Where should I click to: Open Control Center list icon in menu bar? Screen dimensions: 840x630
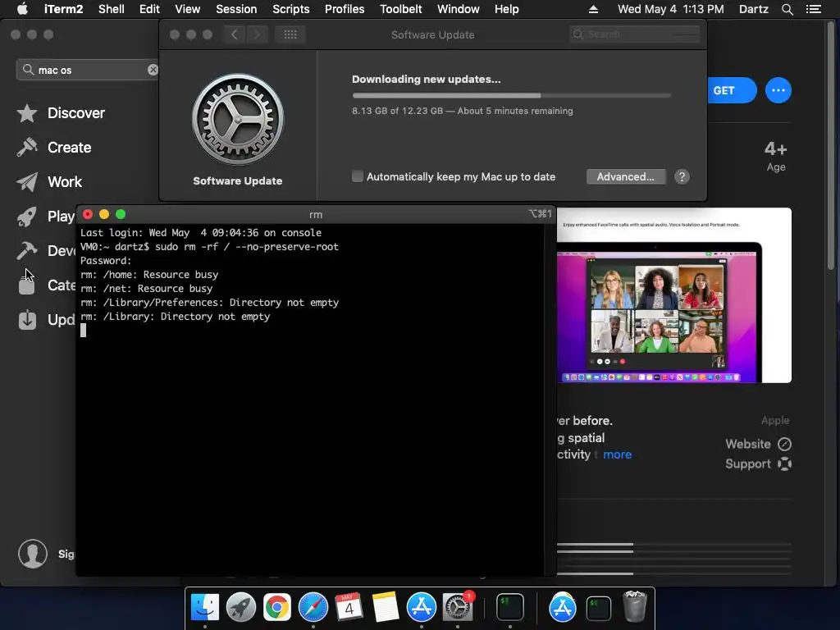814,9
